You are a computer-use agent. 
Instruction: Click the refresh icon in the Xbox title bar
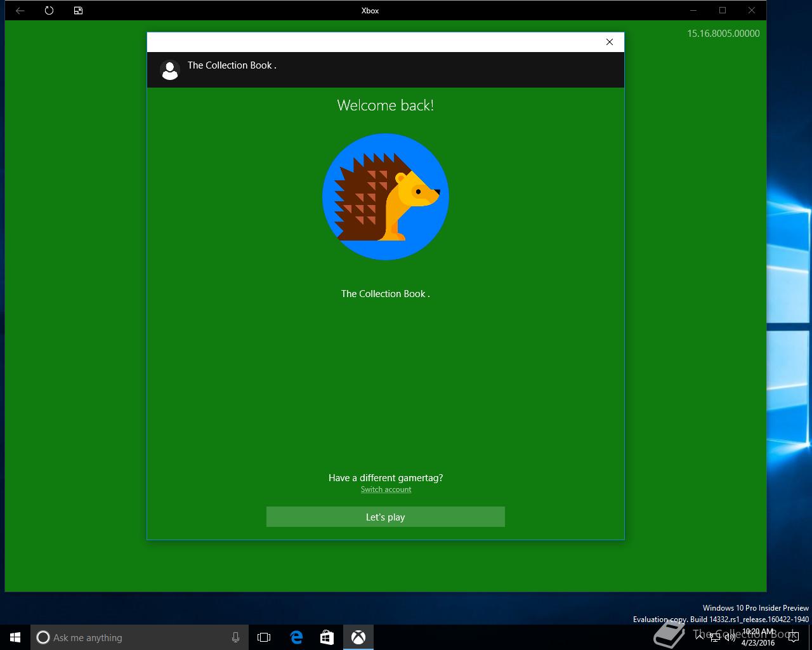click(x=49, y=10)
